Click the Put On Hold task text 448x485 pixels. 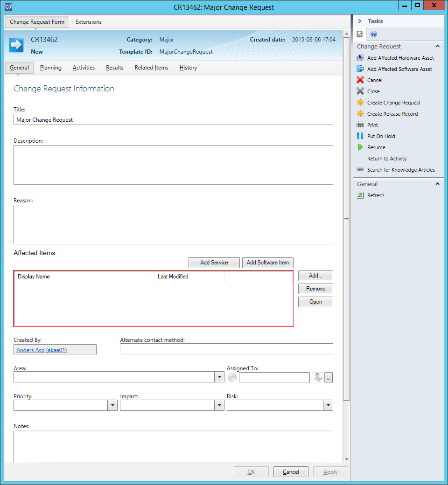click(381, 136)
